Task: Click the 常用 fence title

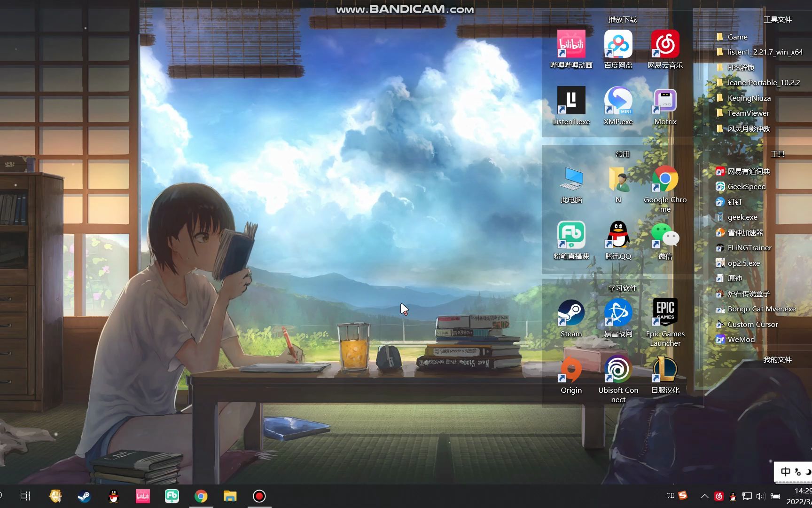Action: click(x=622, y=154)
